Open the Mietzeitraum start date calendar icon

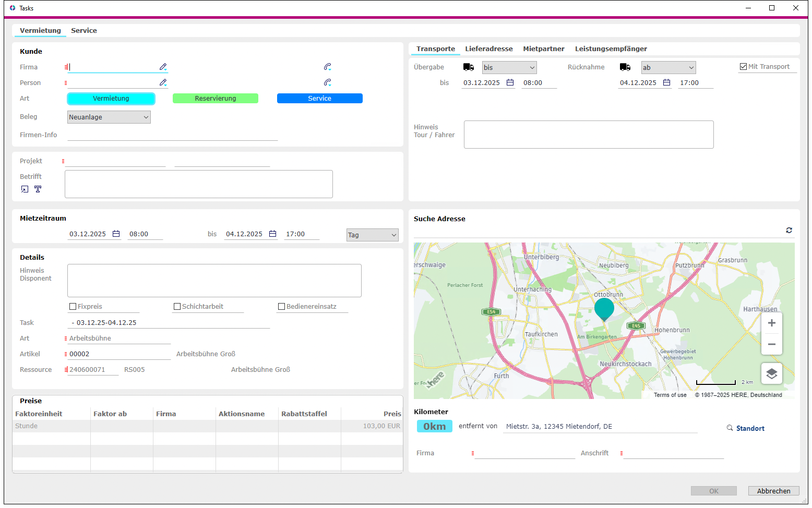(x=116, y=234)
